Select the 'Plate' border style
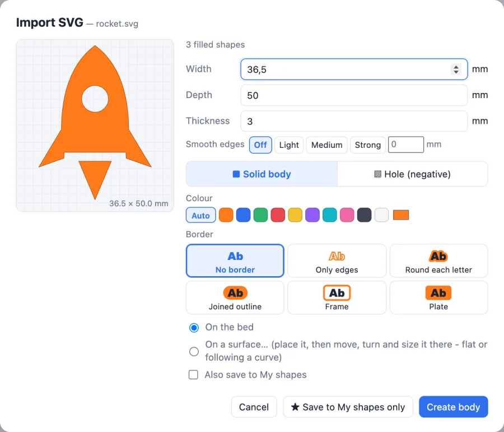 tap(438, 298)
